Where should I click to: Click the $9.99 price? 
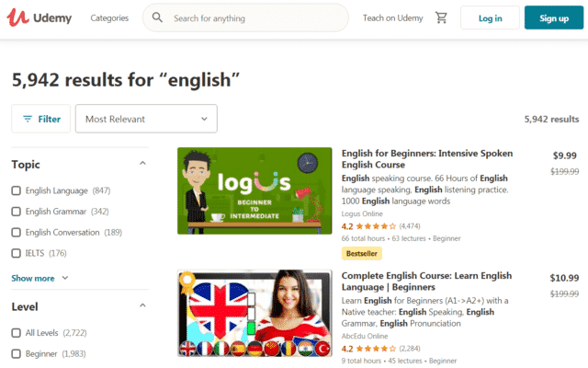[564, 155]
